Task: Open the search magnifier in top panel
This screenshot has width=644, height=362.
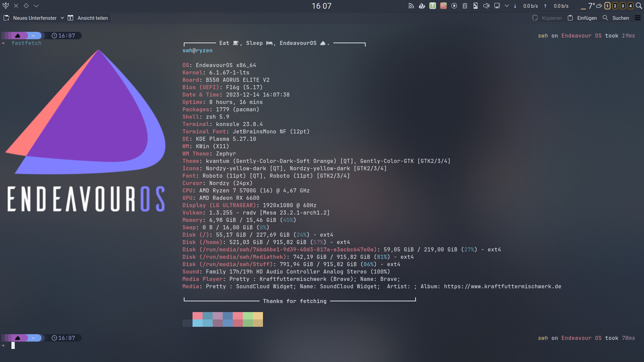Action: 639,6
